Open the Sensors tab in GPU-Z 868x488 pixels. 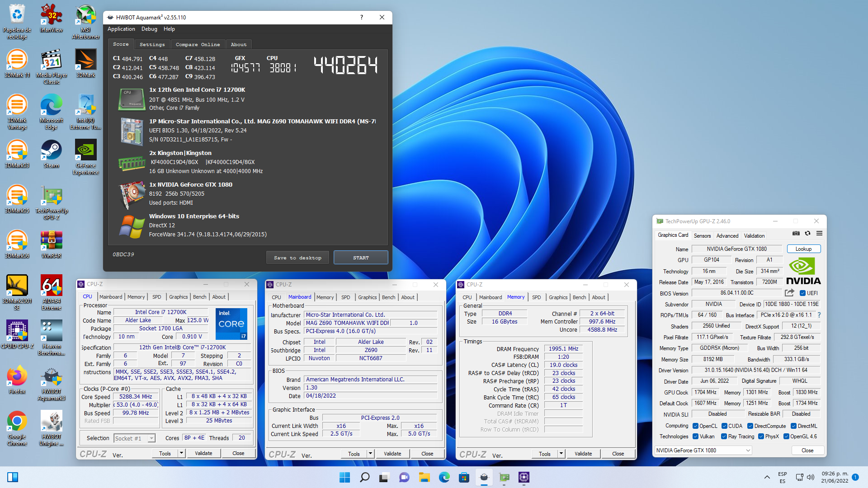point(702,236)
